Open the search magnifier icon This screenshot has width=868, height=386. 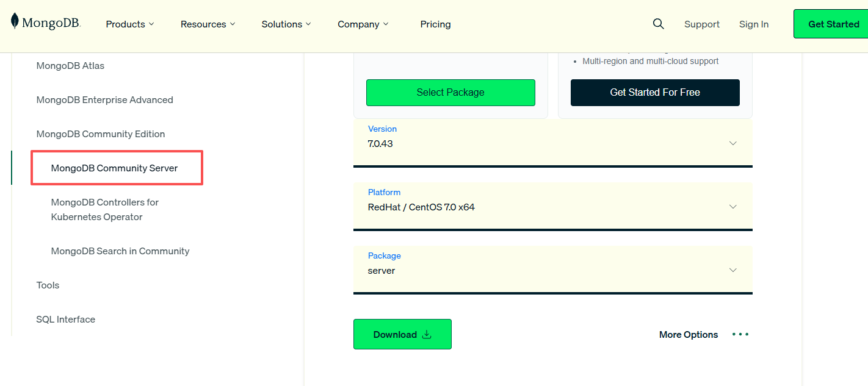tap(658, 24)
